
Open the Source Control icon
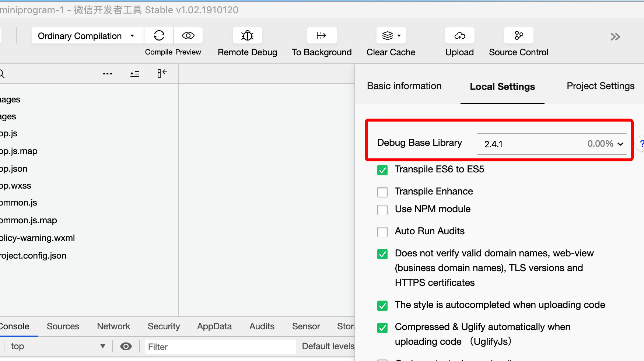(x=518, y=36)
